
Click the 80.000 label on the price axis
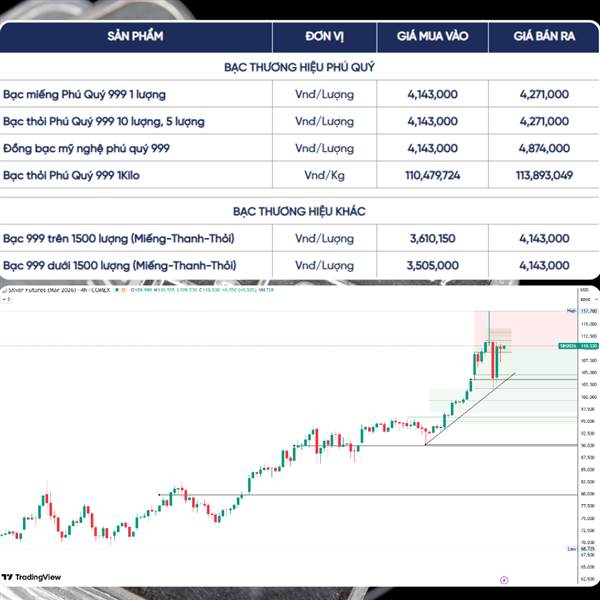[589, 494]
